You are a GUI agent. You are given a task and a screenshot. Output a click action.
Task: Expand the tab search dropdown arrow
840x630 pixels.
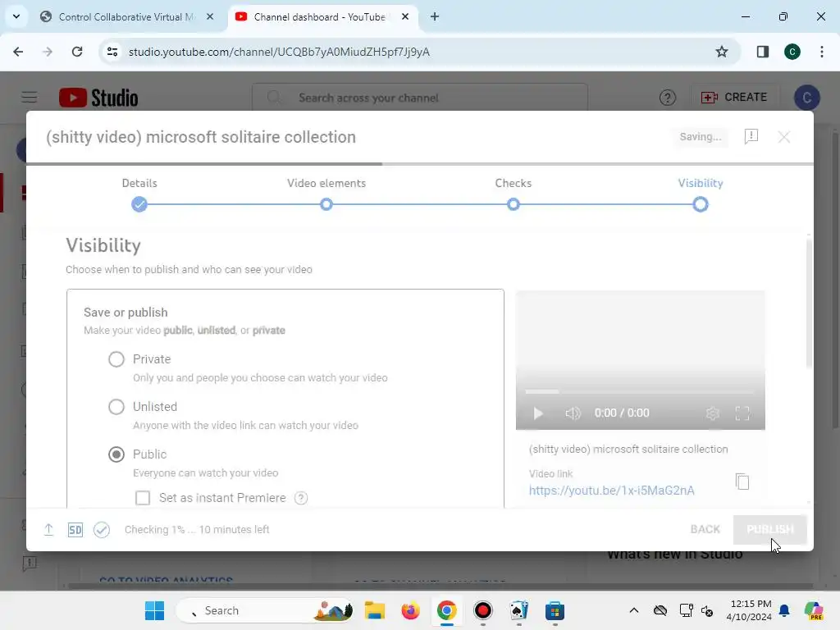[16, 16]
